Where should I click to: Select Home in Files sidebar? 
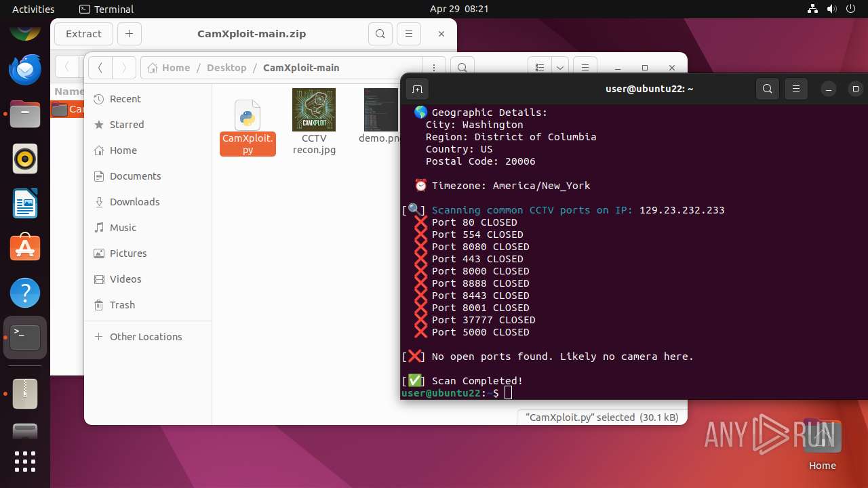pyautogui.click(x=148, y=150)
